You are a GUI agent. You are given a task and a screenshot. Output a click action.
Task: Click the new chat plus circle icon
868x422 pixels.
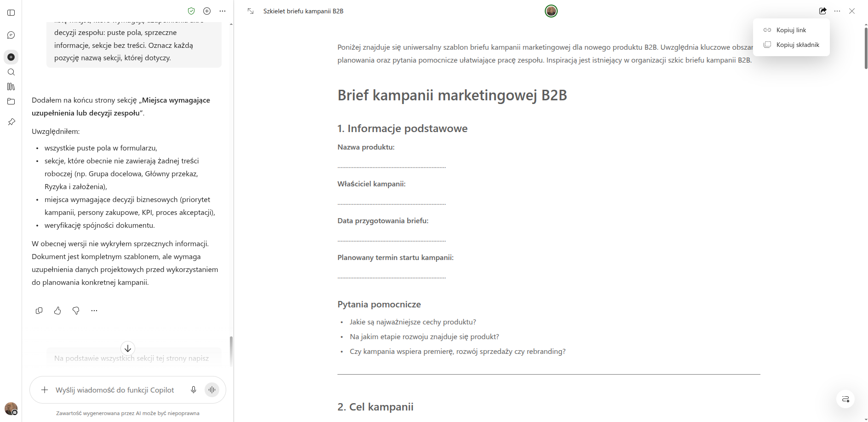pos(11,57)
